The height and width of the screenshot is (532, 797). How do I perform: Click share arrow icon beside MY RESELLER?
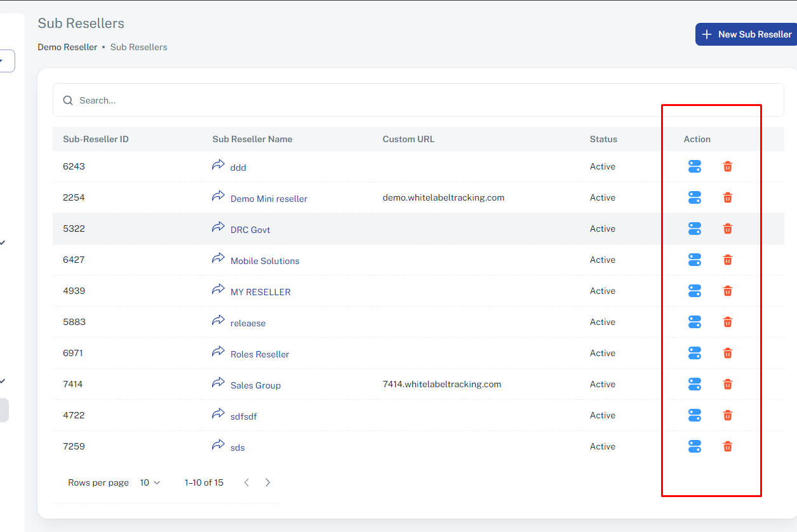(218, 289)
